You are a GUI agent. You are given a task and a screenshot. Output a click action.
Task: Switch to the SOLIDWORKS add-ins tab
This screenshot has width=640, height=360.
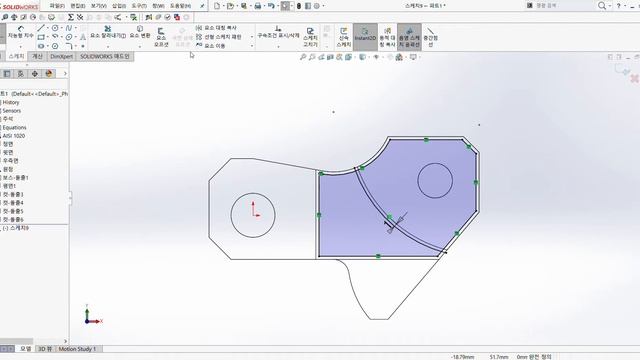point(105,56)
